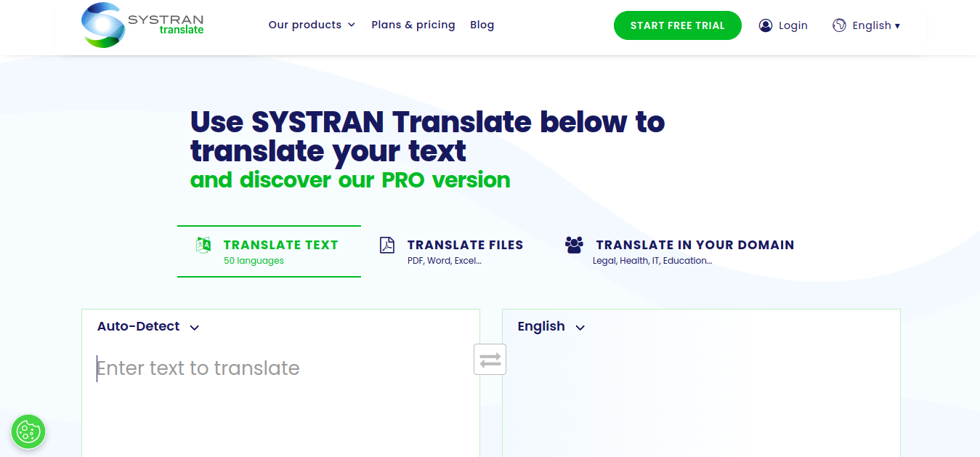Viewport: 980px width, 457px height.
Task: Go to Plans & pricing page
Action: coord(413,25)
